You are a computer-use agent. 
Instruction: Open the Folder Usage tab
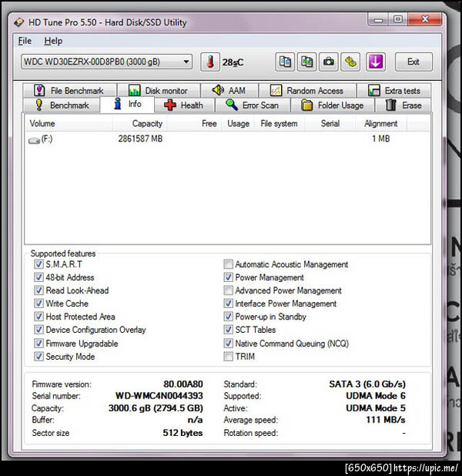click(333, 105)
